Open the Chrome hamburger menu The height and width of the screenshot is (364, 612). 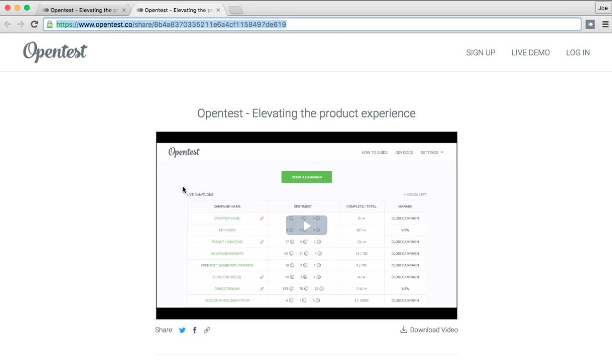(605, 24)
